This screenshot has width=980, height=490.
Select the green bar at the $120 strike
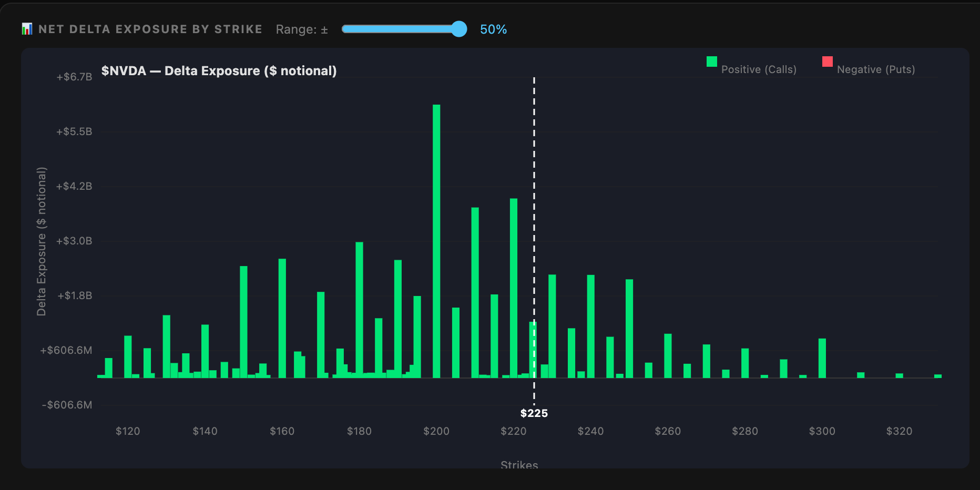pos(128,357)
